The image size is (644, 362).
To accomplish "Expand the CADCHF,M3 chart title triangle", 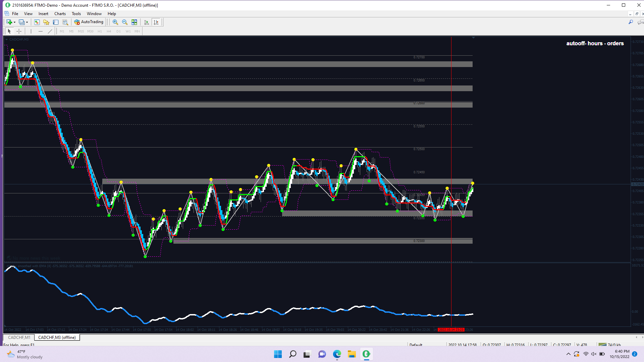I will click(6, 40).
